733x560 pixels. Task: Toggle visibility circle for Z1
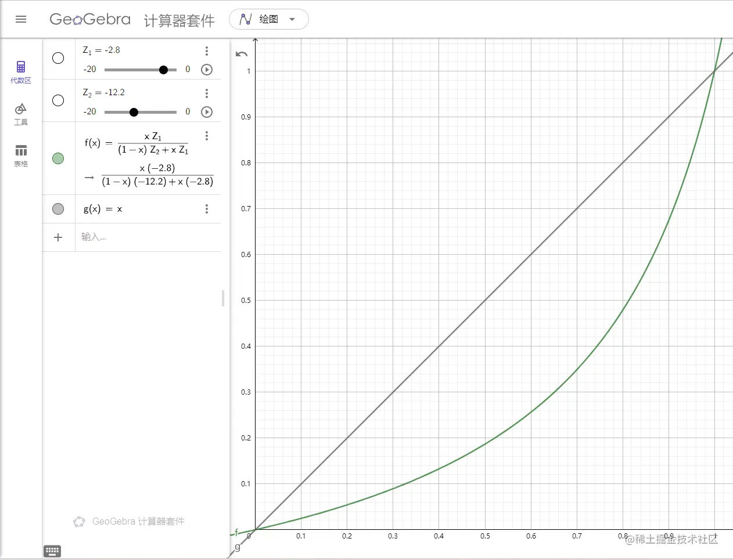click(58, 58)
